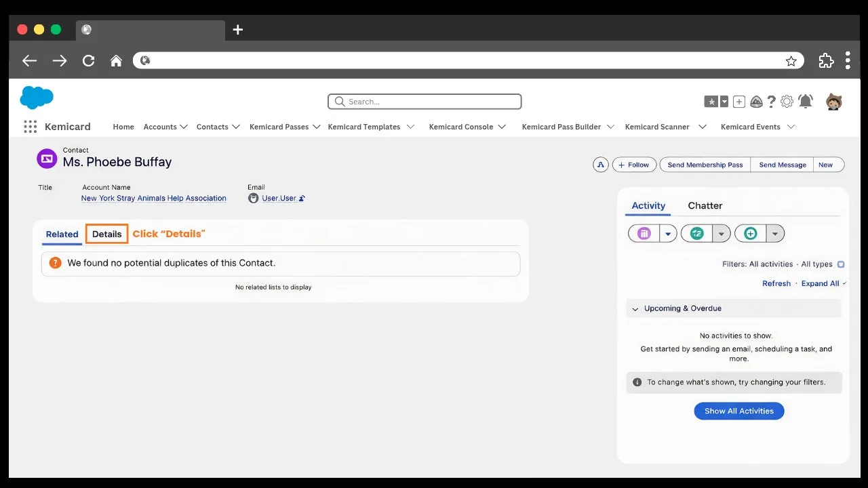Go back with the browser back arrow

[29, 61]
